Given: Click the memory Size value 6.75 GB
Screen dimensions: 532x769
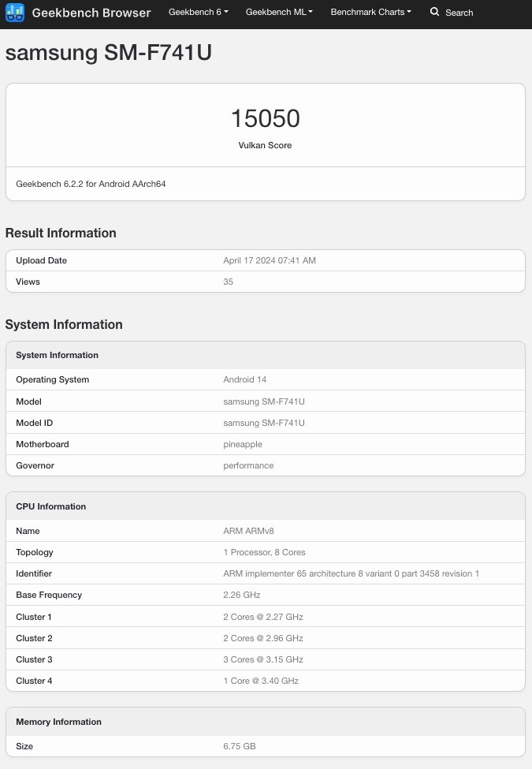Looking at the screenshot, I should pyautogui.click(x=239, y=746).
